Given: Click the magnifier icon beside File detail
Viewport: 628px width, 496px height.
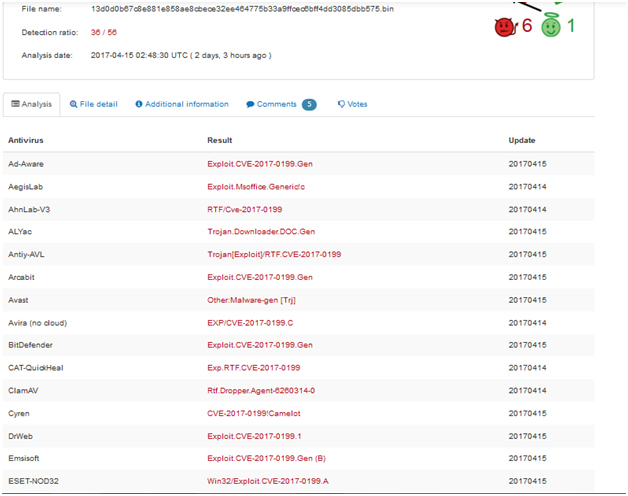Looking at the screenshot, I should click(73, 104).
